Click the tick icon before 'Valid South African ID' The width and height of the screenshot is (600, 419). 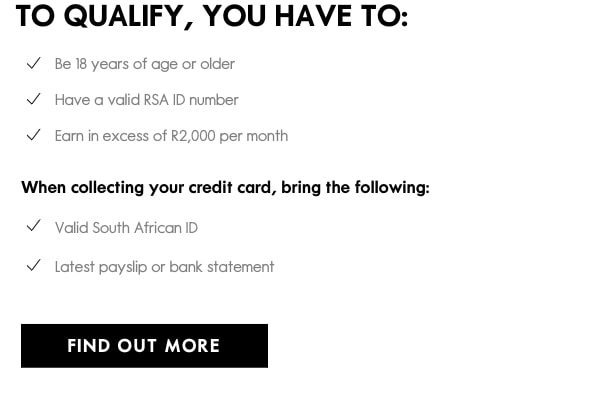34,226
